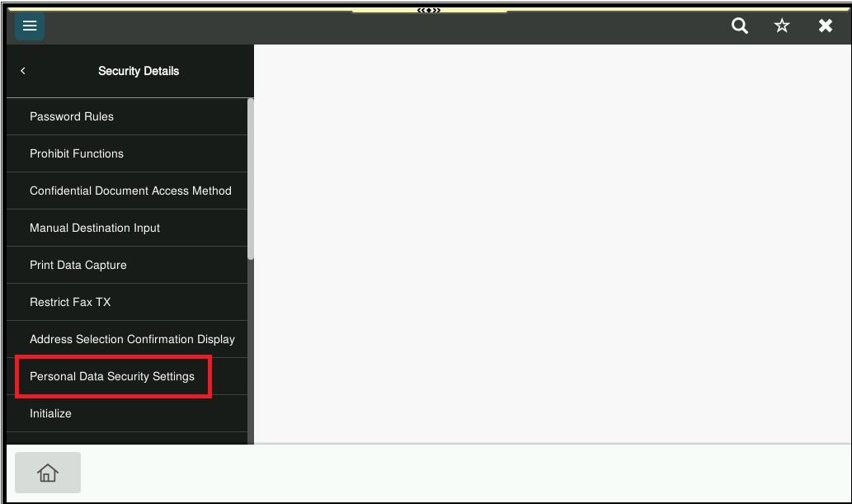Viewport: 852px width, 504px height.
Task: Select the Initialize option
Action: [50, 413]
